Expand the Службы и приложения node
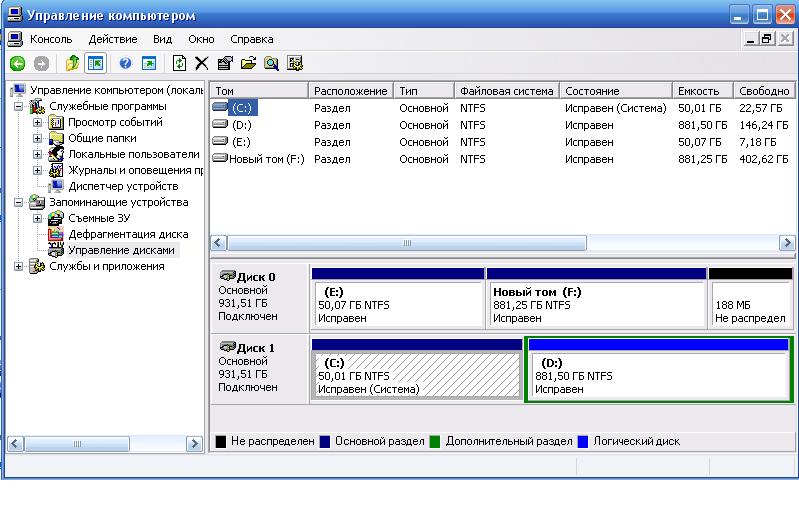Image resolution: width=799 pixels, height=512 pixels. click(21, 266)
